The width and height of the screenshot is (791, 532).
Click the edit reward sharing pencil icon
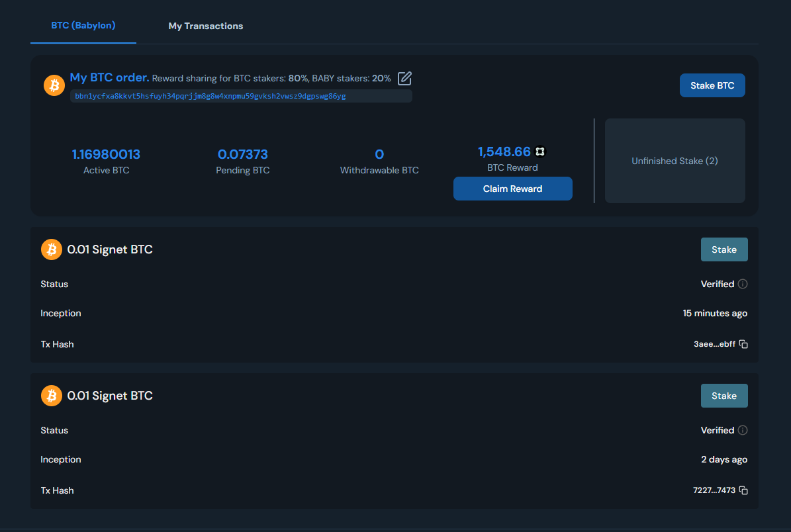(404, 79)
